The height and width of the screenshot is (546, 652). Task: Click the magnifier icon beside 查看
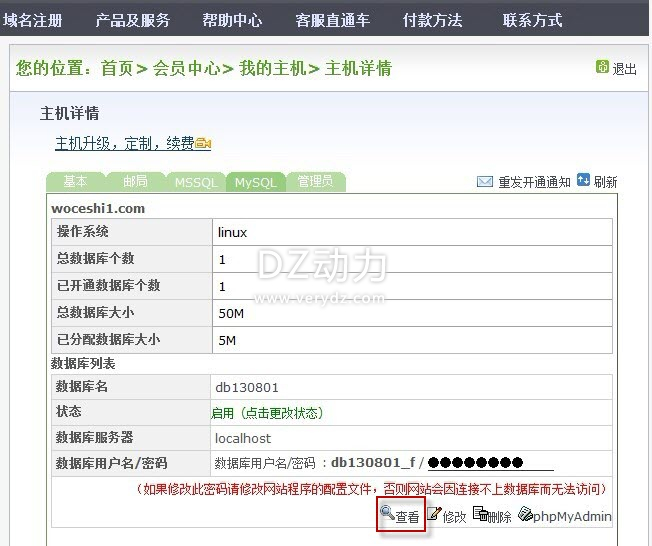pos(387,513)
